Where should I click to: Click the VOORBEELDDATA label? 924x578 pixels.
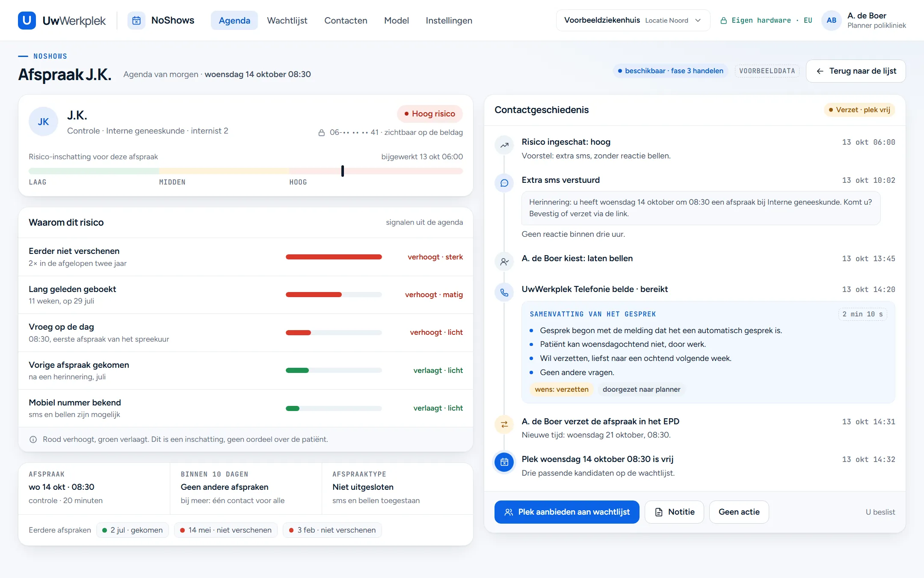click(767, 71)
